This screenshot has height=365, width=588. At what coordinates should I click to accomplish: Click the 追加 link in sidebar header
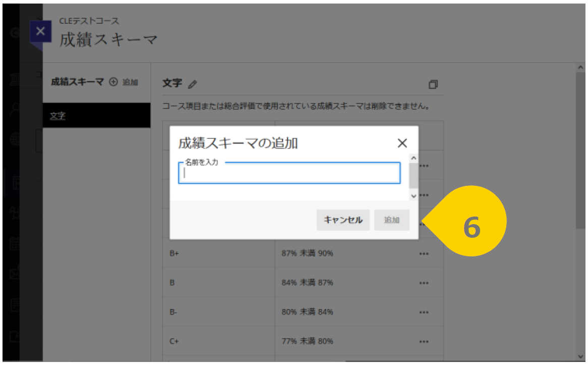point(131,82)
